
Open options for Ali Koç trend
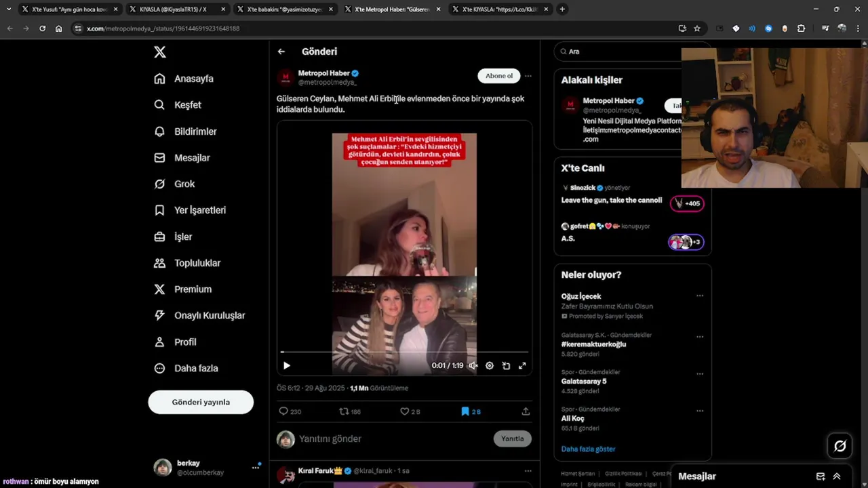pyautogui.click(x=700, y=411)
